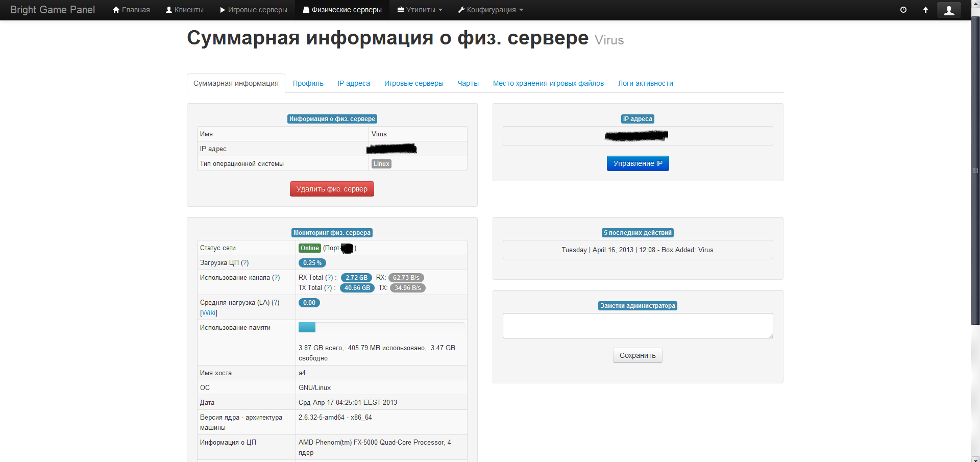Screen dimensions: 980x462
Task: Open the Игровые серверы tab
Action: point(414,83)
